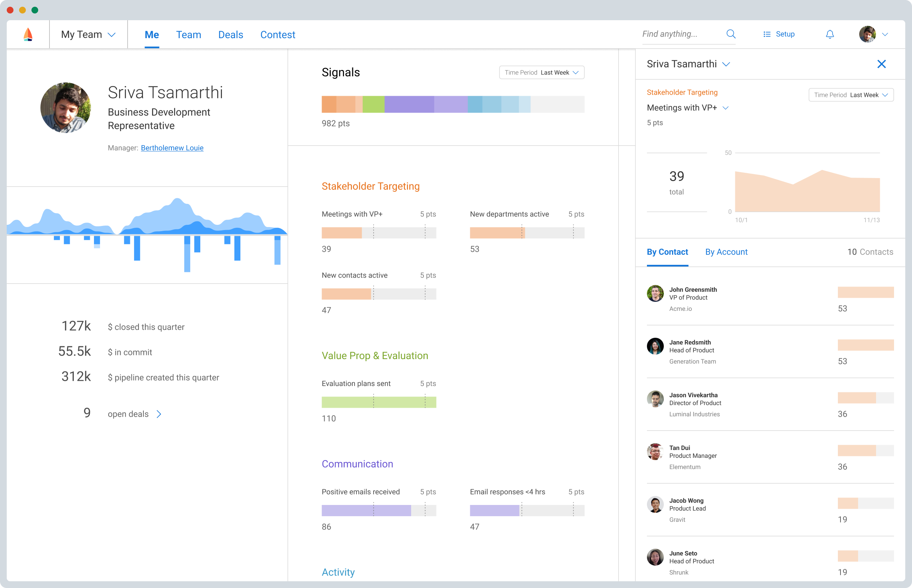Expand Sriva Tsamarthi panel name dropdown
The width and height of the screenshot is (912, 588).
pyautogui.click(x=726, y=64)
